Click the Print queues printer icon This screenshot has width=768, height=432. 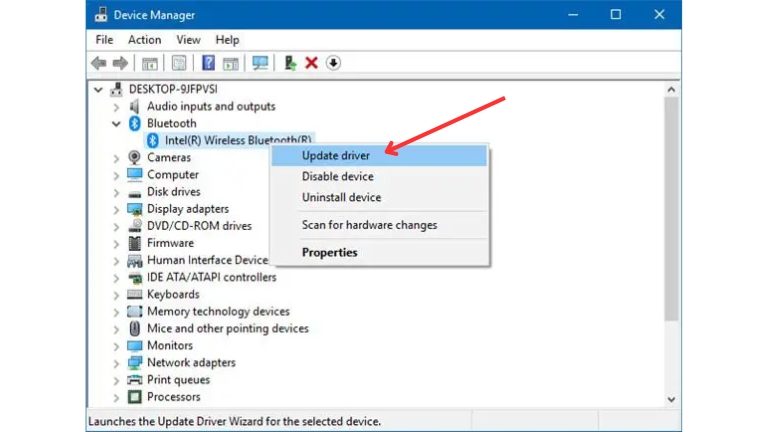134,380
